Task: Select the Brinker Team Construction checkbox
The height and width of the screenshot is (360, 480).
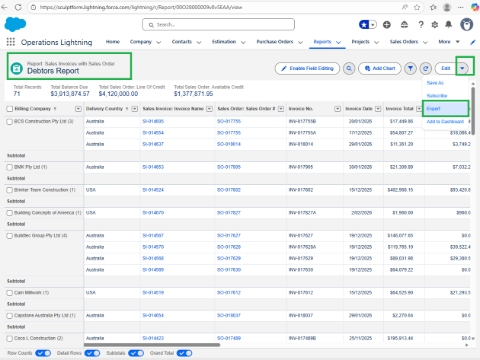Action: (10, 190)
